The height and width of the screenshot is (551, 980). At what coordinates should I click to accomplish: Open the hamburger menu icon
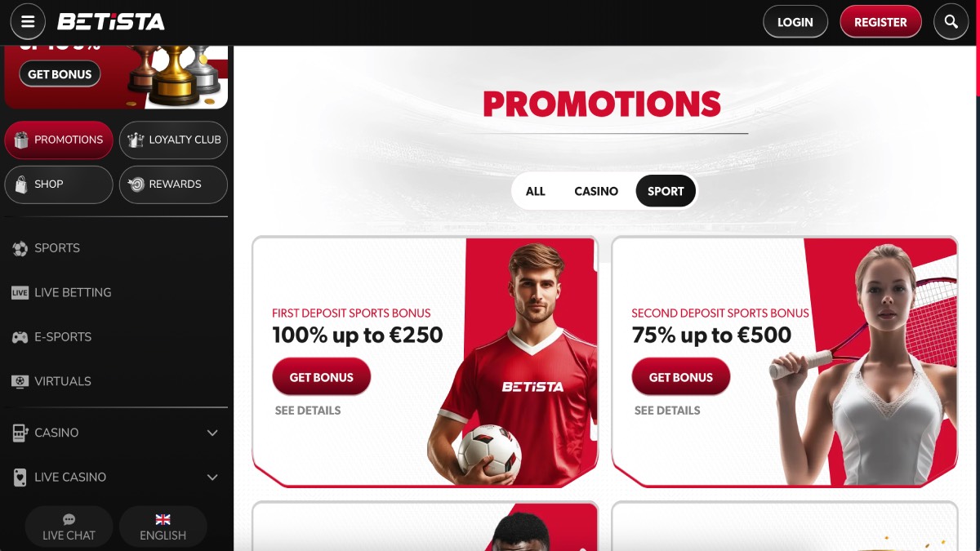pyautogui.click(x=28, y=22)
